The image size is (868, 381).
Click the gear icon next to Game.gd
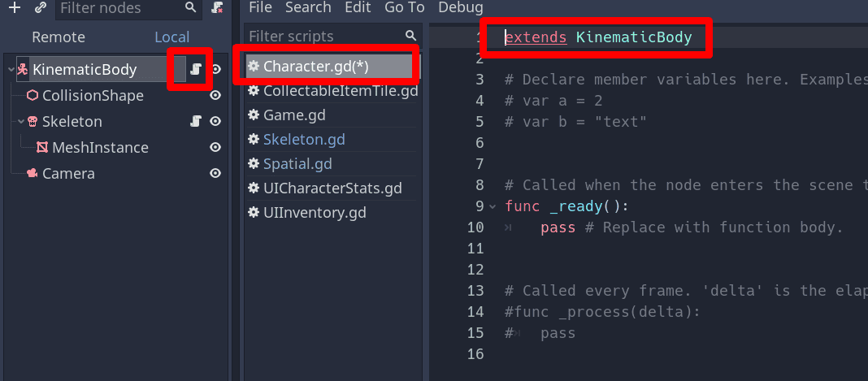(254, 115)
